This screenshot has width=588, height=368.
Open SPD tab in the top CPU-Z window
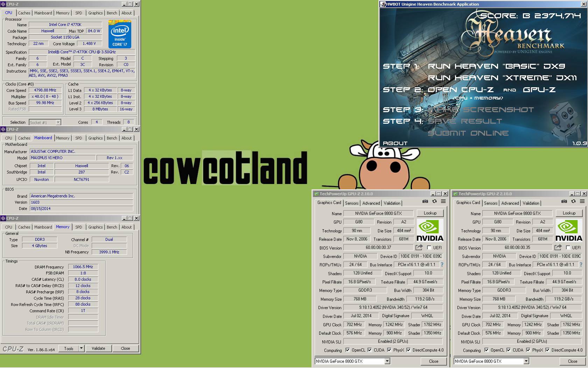click(79, 13)
